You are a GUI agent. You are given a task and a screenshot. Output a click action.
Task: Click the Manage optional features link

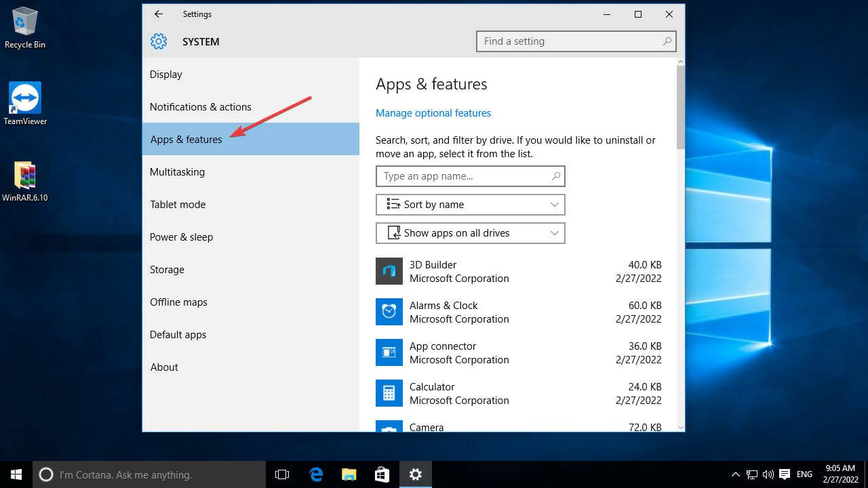pos(433,113)
